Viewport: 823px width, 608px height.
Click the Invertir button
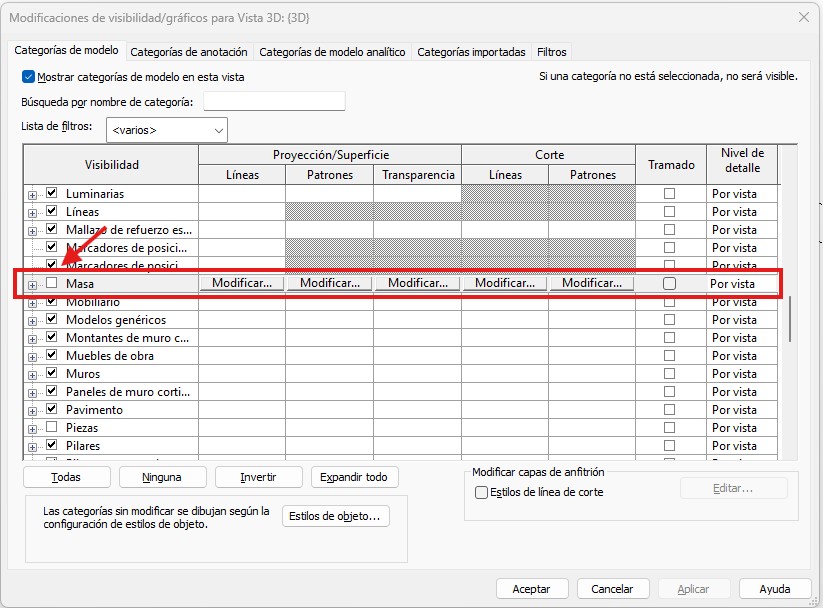(x=257, y=477)
